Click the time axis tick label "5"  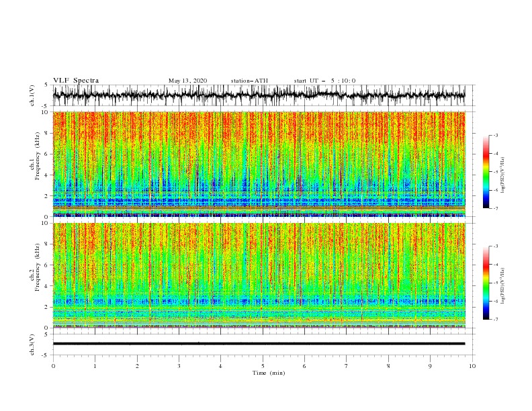263,366
